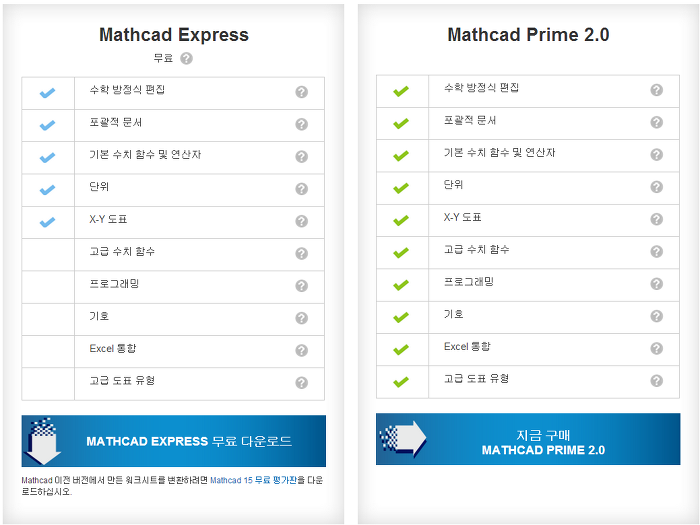The height and width of the screenshot is (525, 700).
Task: Click the Mathcad Prime 2.0 heading
Action: [x=528, y=35]
